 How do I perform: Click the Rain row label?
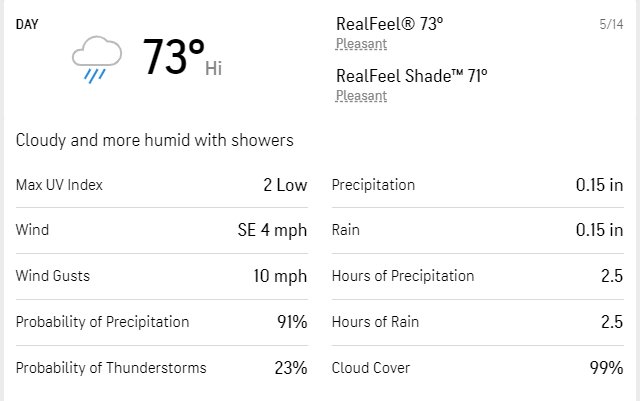coord(346,230)
